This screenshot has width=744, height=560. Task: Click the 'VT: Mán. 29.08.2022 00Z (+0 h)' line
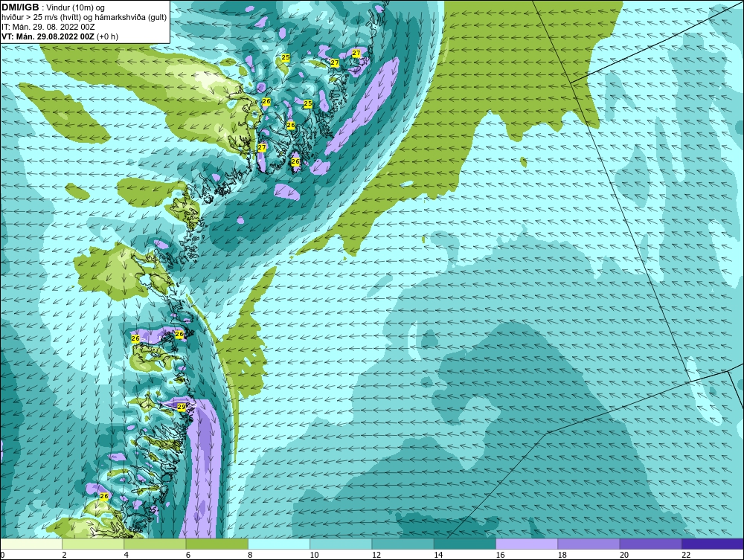[60, 36]
